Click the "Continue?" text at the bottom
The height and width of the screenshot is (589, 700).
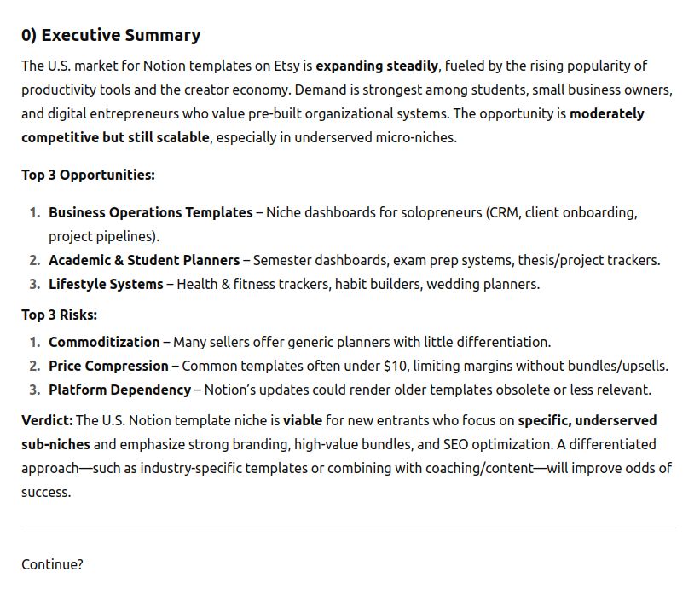52,564
